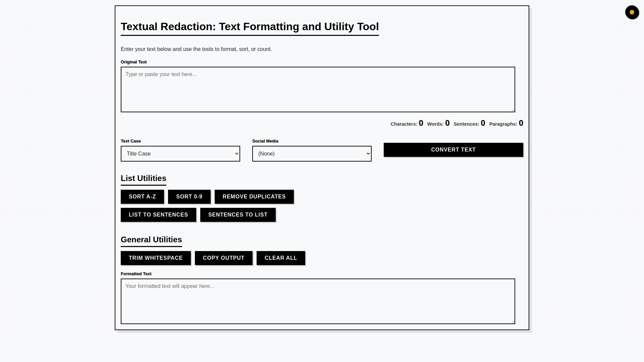The width and height of the screenshot is (644, 362).
Task: Click the 'Social Media' label
Action: [x=265, y=141]
